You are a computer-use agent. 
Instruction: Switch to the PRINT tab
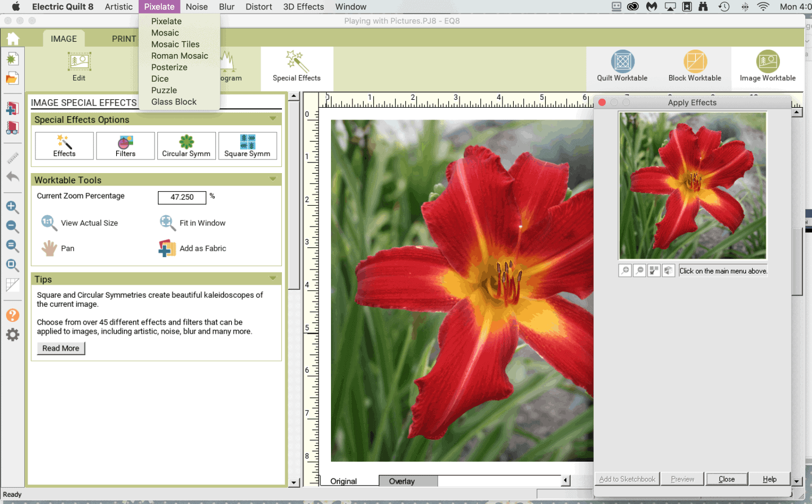pyautogui.click(x=123, y=39)
